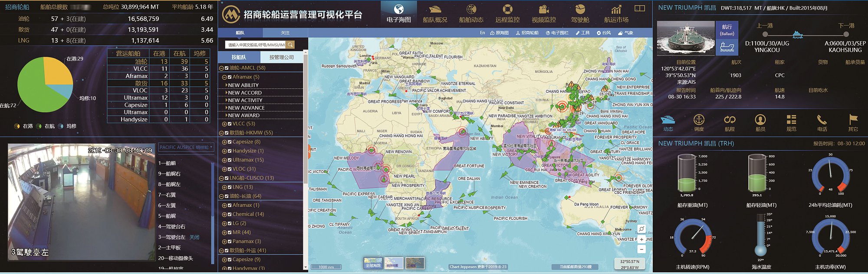Toggle the 气象 weather layer
The width and height of the screenshot is (868, 274).
pyautogui.click(x=625, y=33)
